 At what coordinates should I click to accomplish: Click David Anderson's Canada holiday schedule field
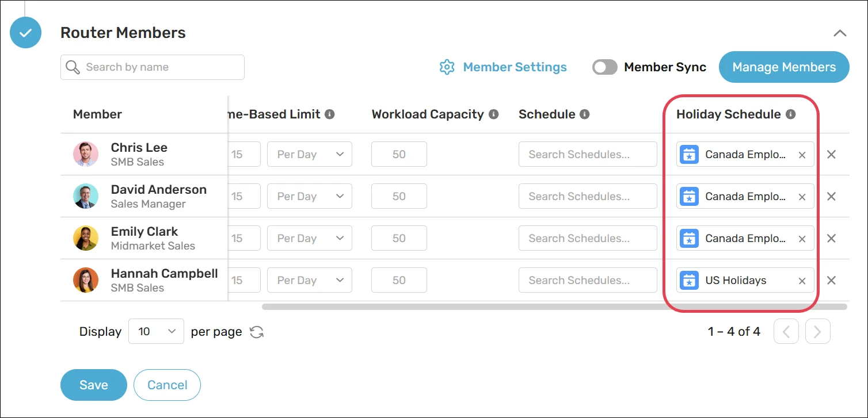(745, 196)
